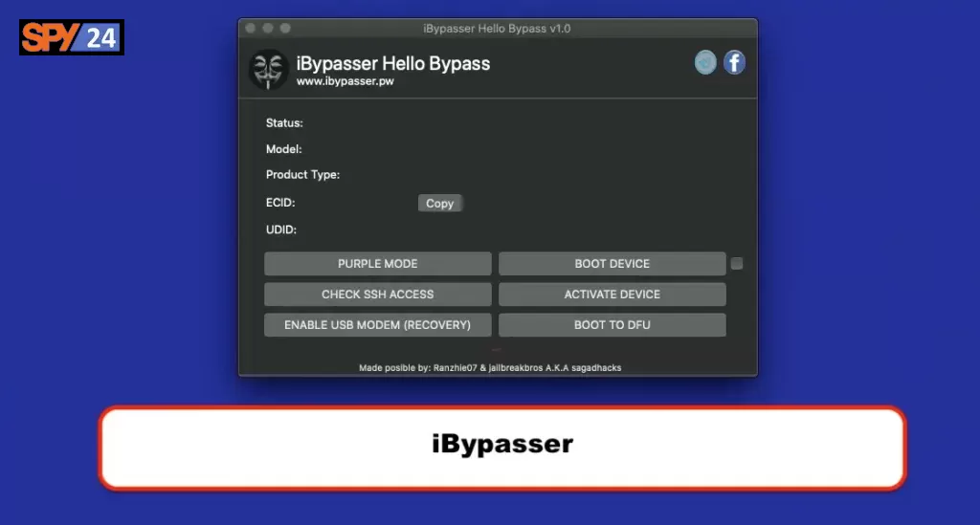980x525 pixels.
Task: Start Purple Mode
Action: tap(377, 263)
